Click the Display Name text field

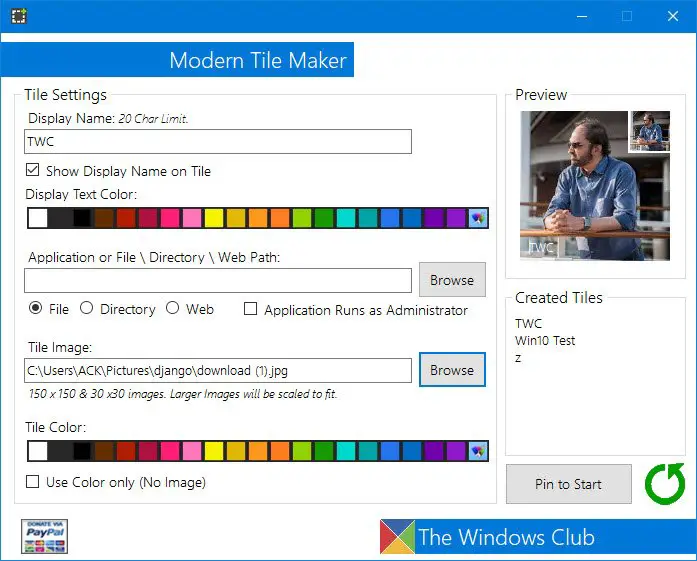(218, 142)
